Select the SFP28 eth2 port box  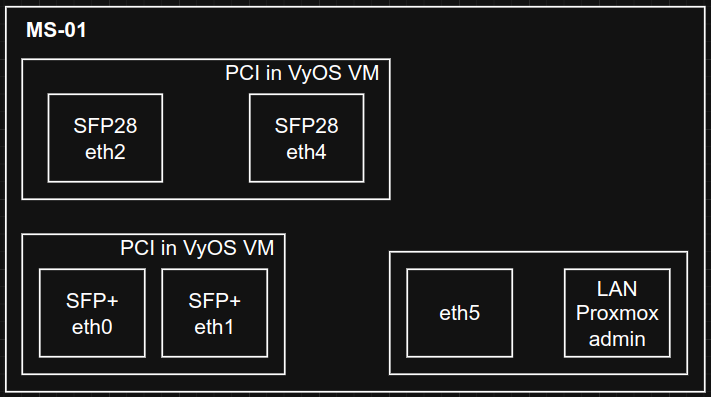[105, 138]
